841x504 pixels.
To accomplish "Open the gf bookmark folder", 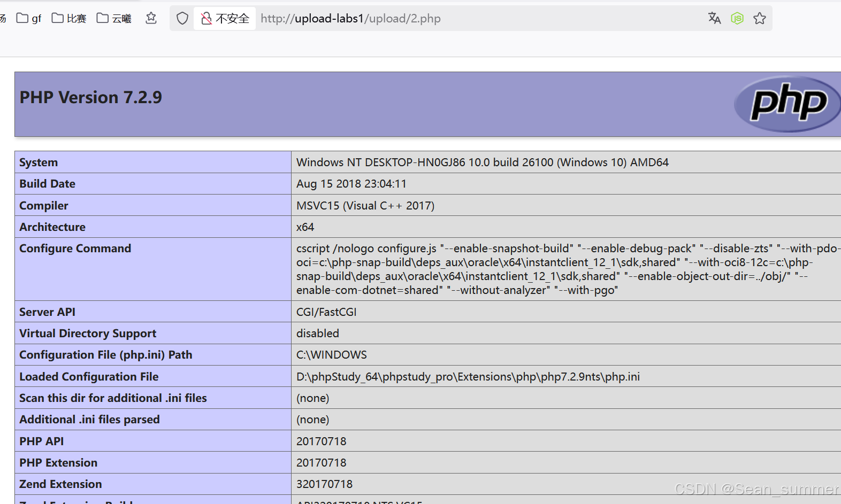I will pos(29,18).
